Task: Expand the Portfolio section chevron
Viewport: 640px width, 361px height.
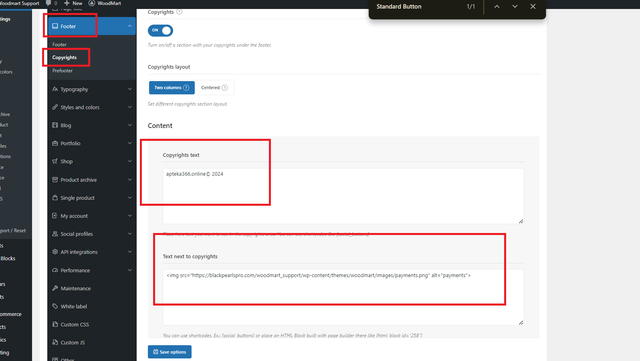Action: (x=130, y=143)
